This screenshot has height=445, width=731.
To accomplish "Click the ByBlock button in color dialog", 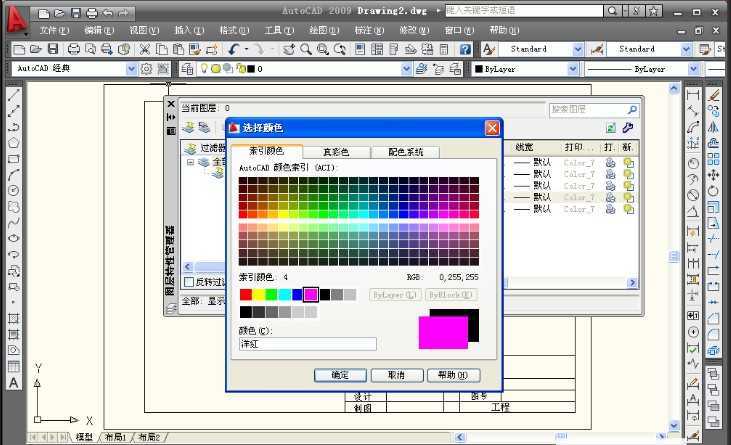I will point(451,295).
